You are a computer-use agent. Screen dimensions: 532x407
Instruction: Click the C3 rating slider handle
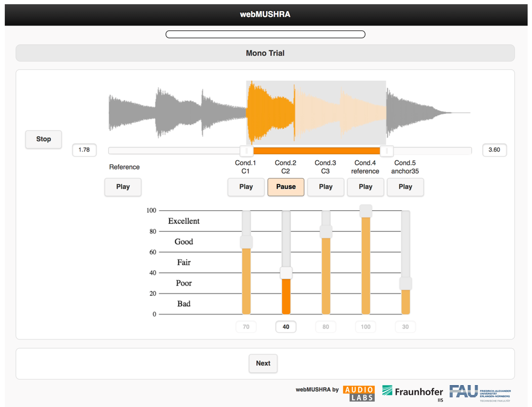pyautogui.click(x=326, y=232)
